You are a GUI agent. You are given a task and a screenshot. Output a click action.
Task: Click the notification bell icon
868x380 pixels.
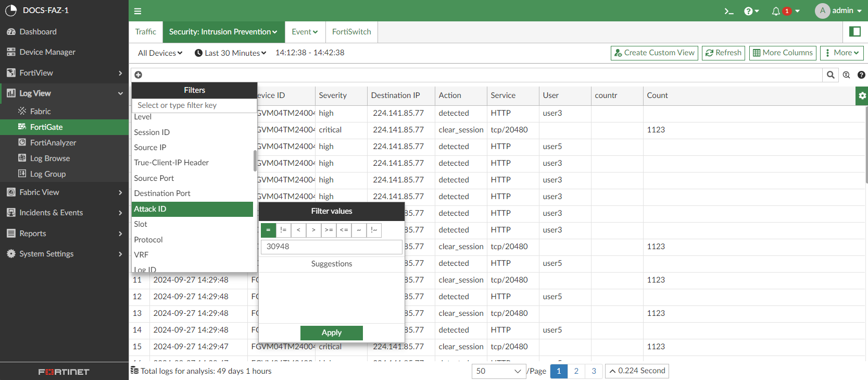[x=776, y=11]
